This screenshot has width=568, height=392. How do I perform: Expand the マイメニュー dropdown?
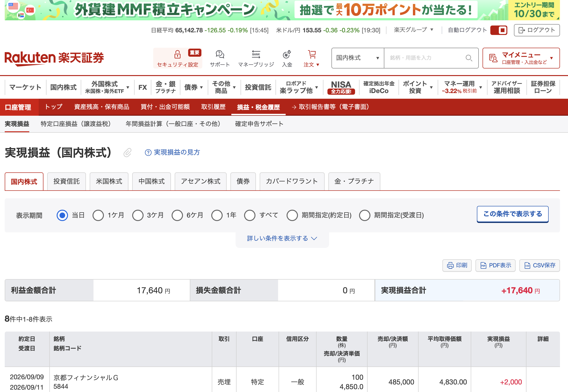521,58
